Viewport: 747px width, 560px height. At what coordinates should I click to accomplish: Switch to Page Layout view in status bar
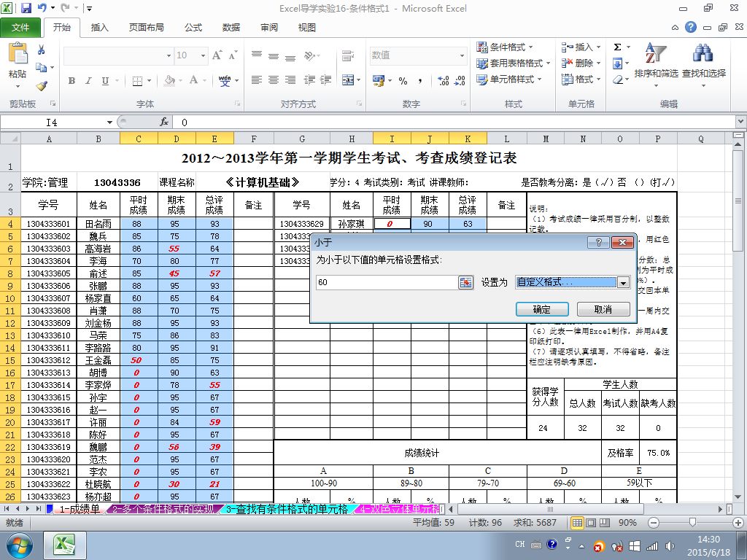(x=591, y=523)
